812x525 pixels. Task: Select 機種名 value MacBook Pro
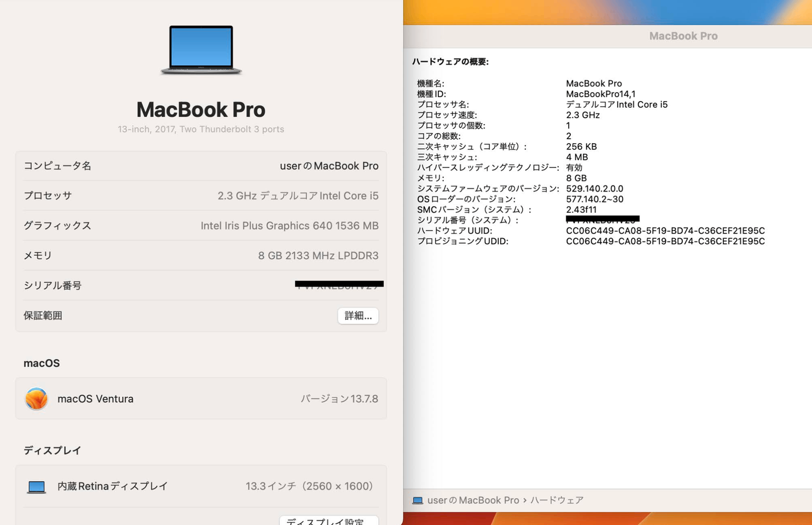click(x=594, y=84)
